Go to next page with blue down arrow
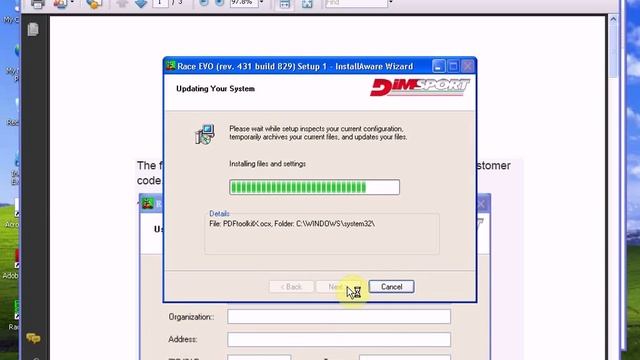The image size is (640, 360). point(141,3)
